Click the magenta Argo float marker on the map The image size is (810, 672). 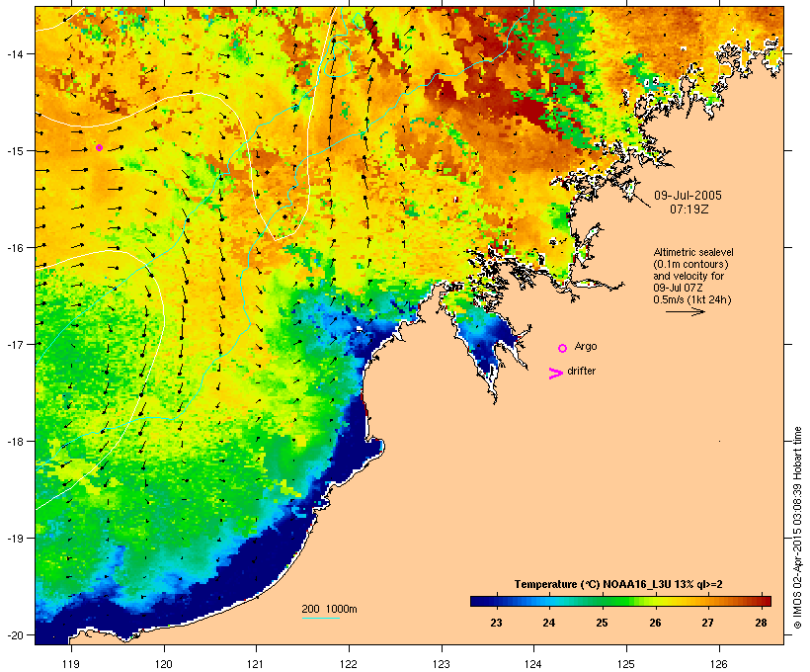coord(99,148)
